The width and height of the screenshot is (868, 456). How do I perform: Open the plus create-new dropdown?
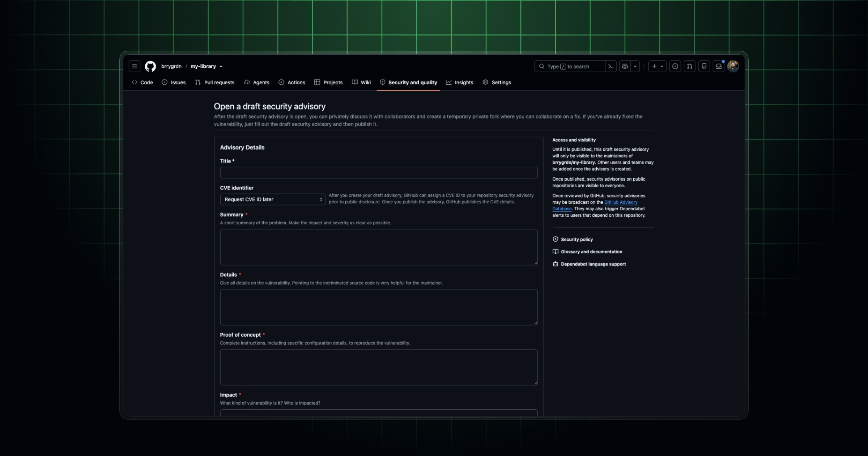click(x=657, y=66)
